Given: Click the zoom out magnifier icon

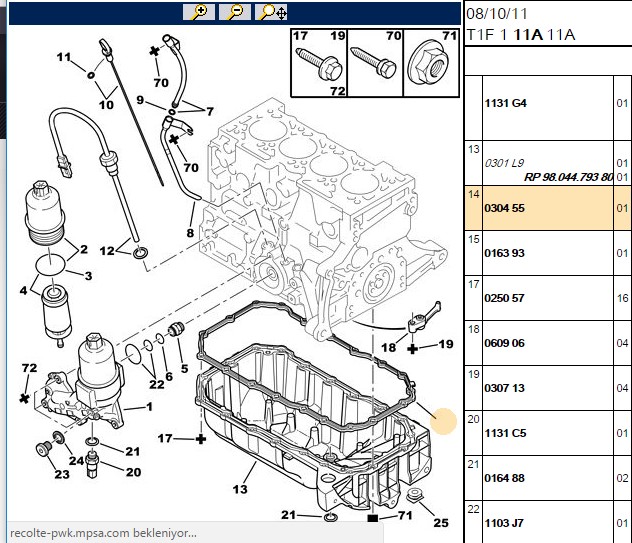Looking at the screenshot, I should tap(235, 12).
